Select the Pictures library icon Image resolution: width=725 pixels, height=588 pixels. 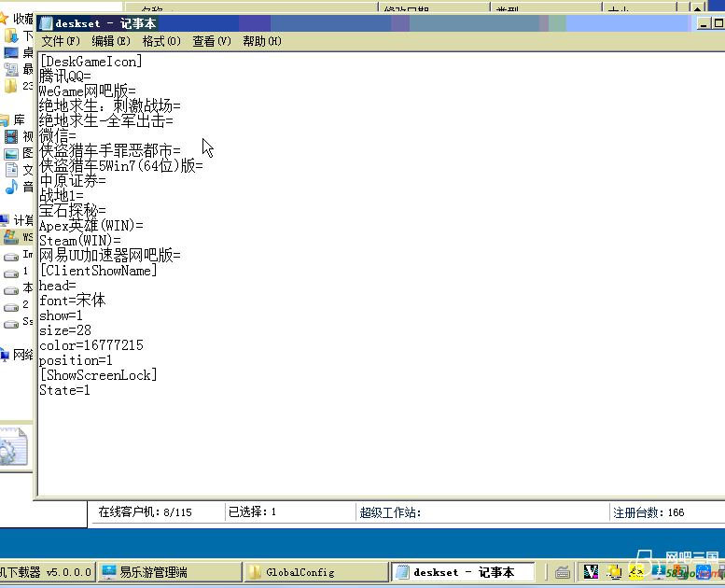(x=11, y=154)
